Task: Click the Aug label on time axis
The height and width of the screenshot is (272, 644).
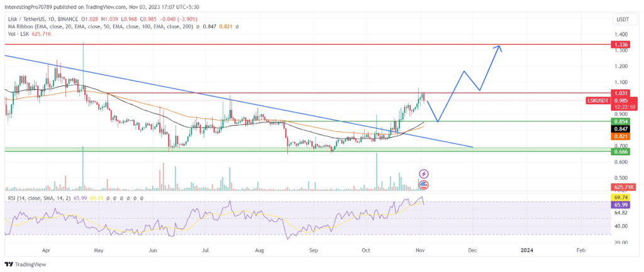Action: coord(259,249)
